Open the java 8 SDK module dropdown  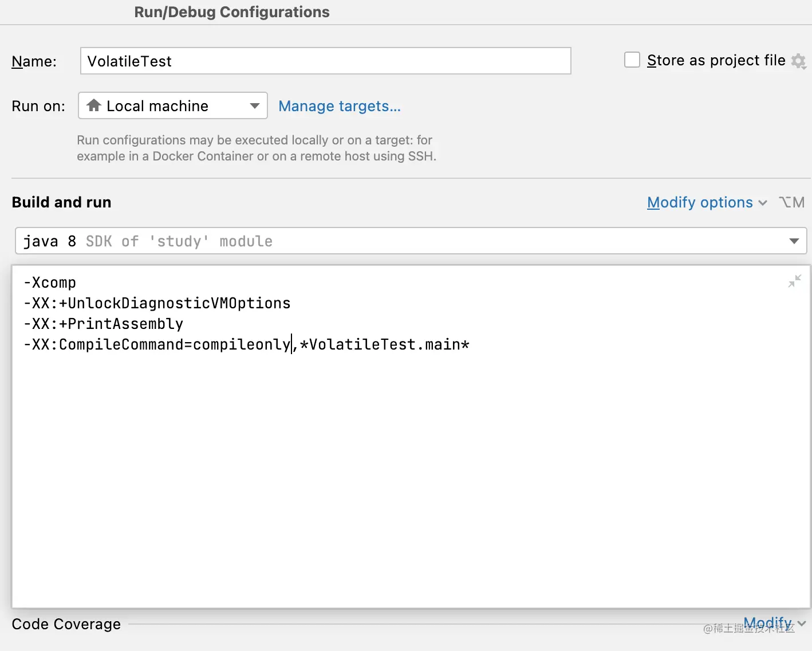point(411,241)
